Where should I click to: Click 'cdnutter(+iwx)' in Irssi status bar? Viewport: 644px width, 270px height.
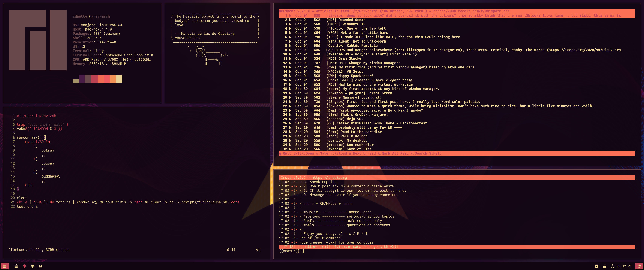point(314,247)
